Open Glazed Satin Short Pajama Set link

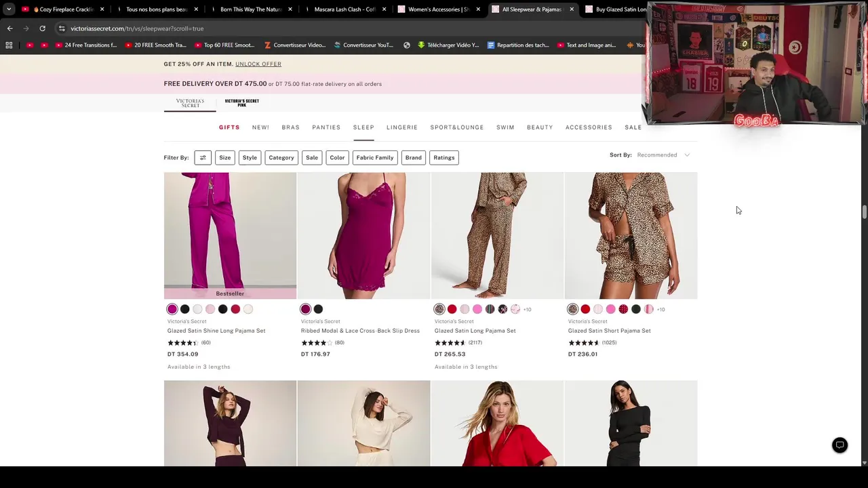(610, 331)
